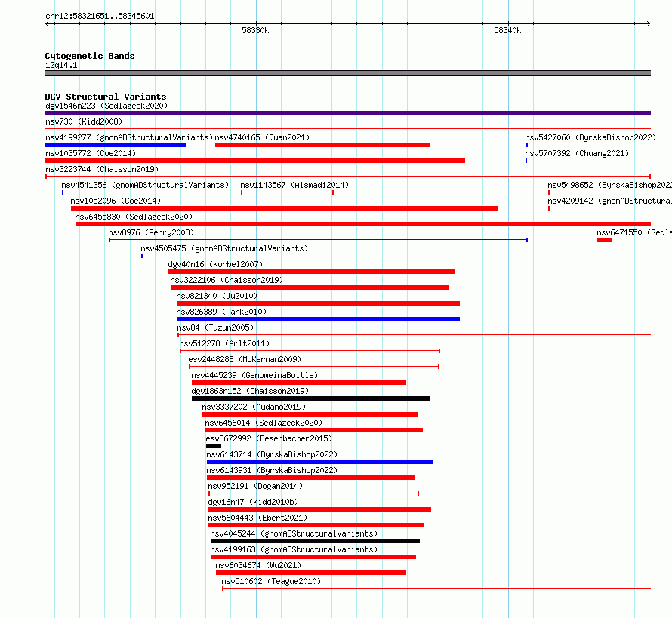Click nsv952191 (Dogan2014) label

[x=255, y=486]
